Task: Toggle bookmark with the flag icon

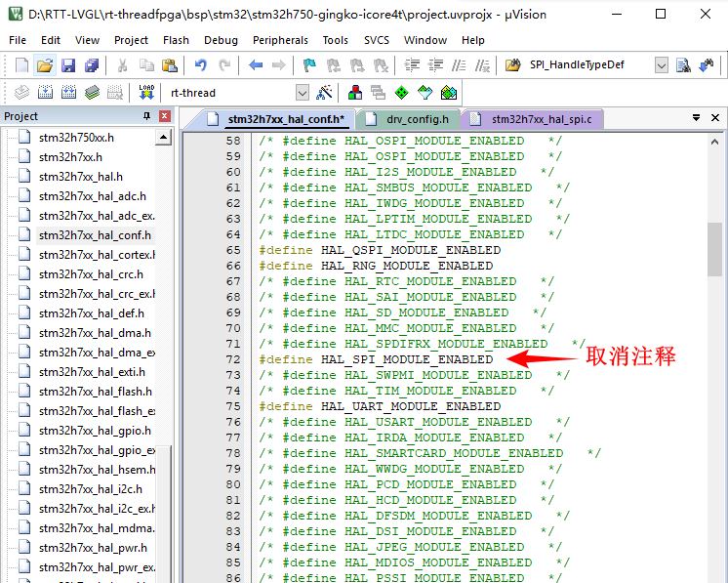Action: coord(309,65)
